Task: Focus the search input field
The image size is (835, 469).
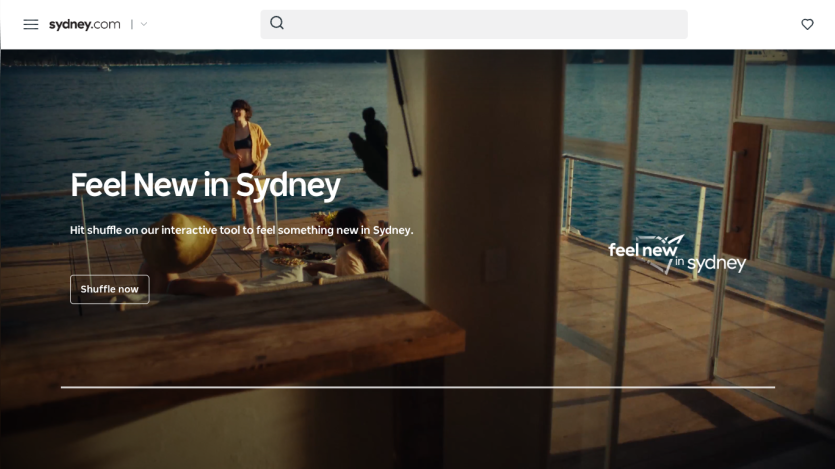Action: pos(474,24)
